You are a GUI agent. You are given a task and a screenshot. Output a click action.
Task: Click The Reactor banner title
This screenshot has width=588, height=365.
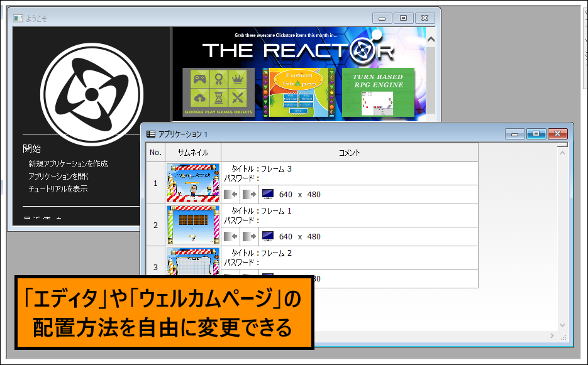(298, 50)
